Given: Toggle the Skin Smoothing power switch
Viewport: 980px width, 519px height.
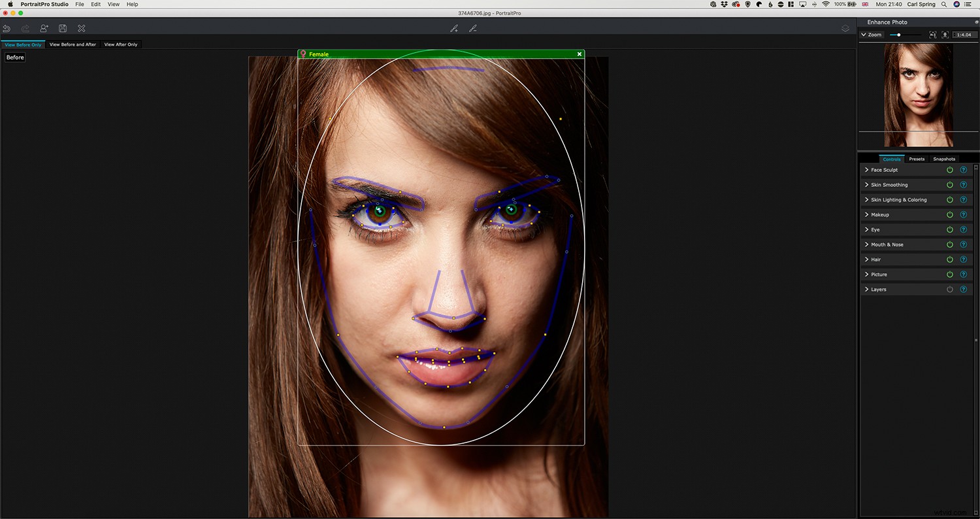Looking at the screenshot, I should (x=950, y=184).
